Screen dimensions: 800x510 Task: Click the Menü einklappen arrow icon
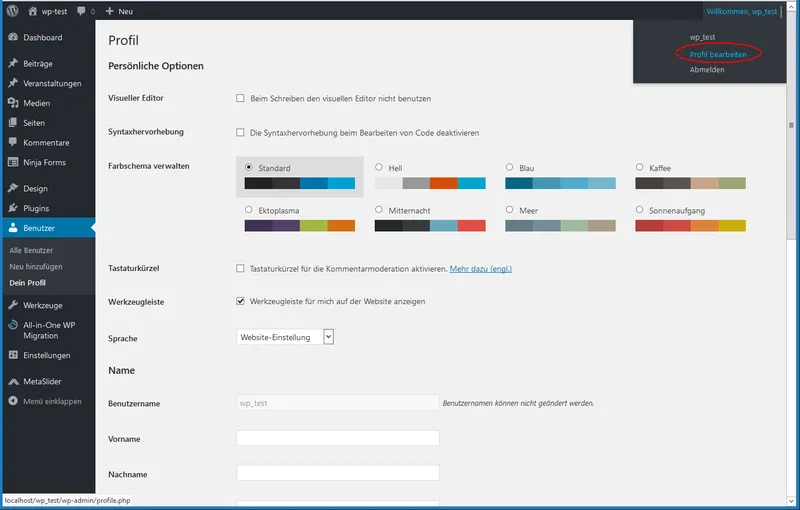tap(13, 401)
